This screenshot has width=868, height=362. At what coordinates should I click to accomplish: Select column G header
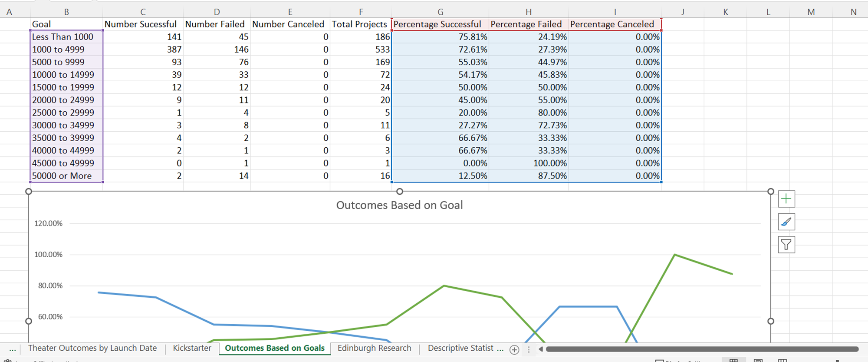(x=440, y=12)
